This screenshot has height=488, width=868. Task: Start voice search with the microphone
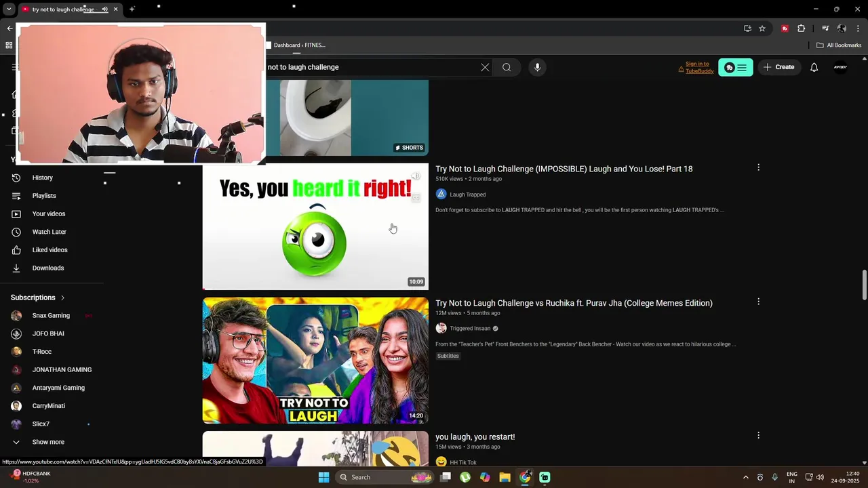(x=537, y=67)
